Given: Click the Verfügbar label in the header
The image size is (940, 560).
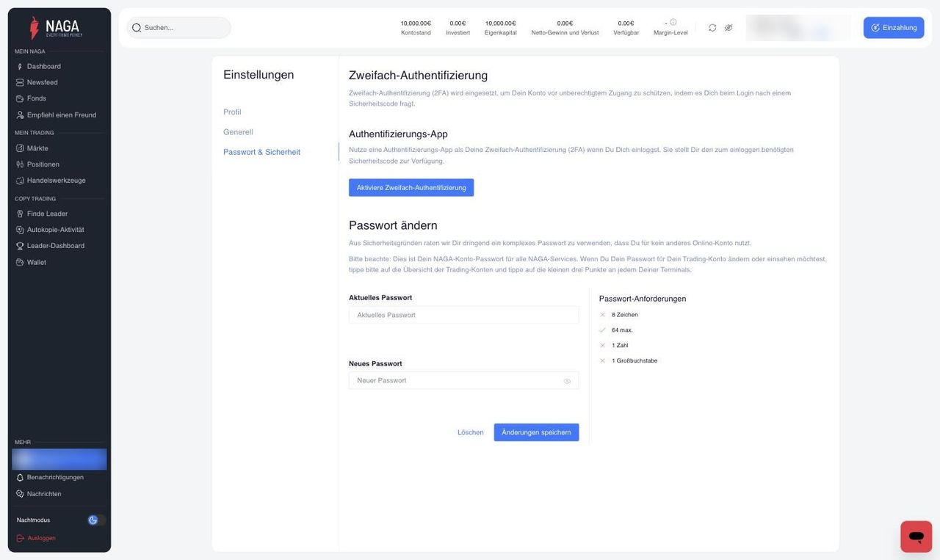Looking at the screenshot, I should pyautogui.click(x=626, y=33).
